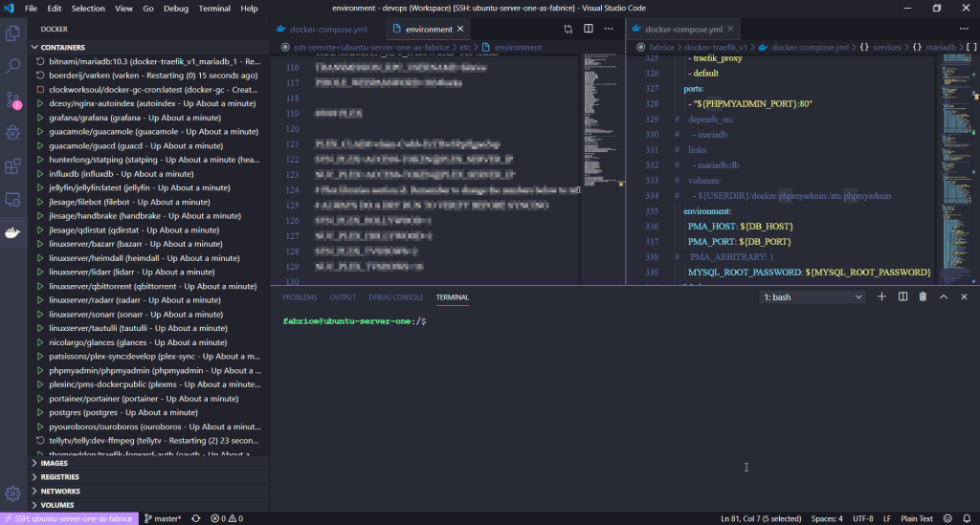
Task: Open the '1: bash' terminal selector dropdown
Action: click(813, 297)
